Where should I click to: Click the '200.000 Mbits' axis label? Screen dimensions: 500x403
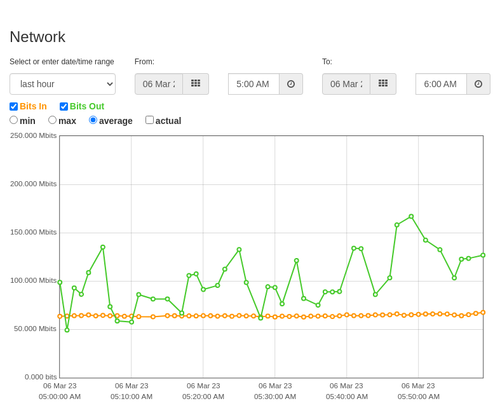coord(33,184)
